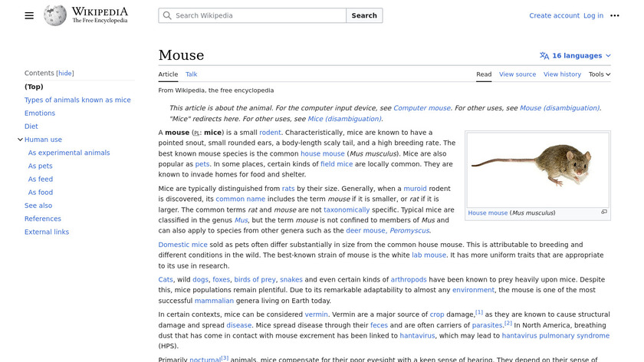Follow the common name link
This screenshot has height=362, width=644.
tap(240, 199)
